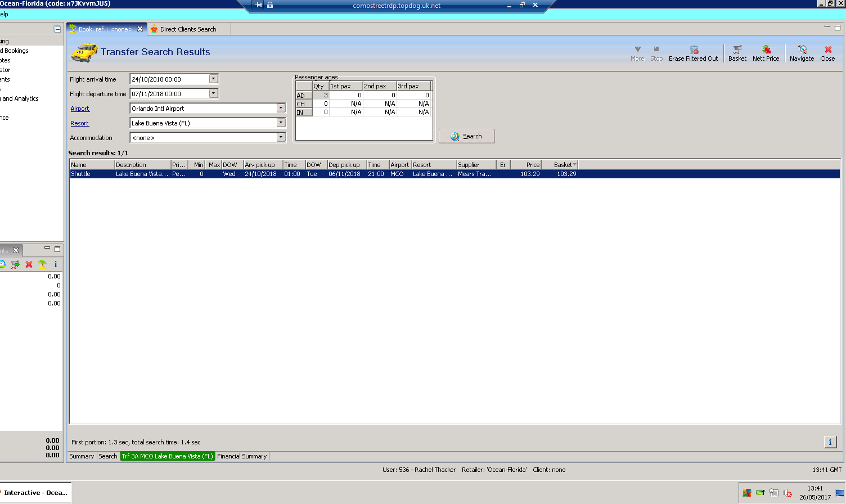Sort results by Name column header

point(92,165)
